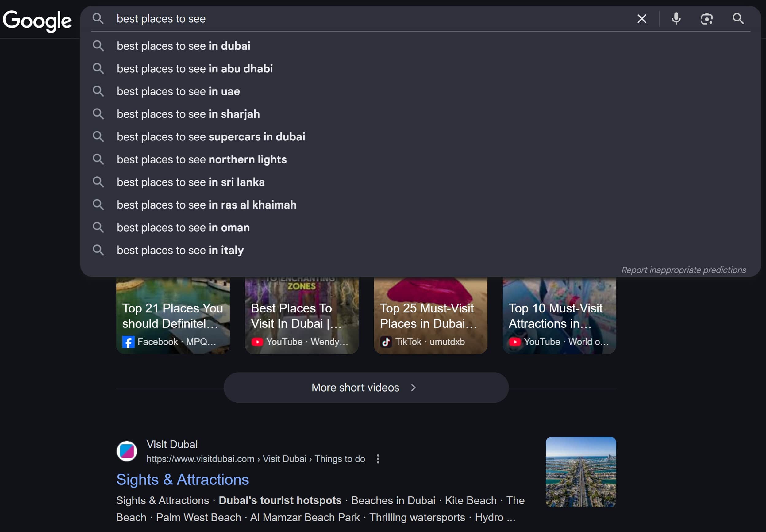766x532 pixels.
Task: Open 'Top 21 Places You should Definitel…' video card
Action: point(173,315)
